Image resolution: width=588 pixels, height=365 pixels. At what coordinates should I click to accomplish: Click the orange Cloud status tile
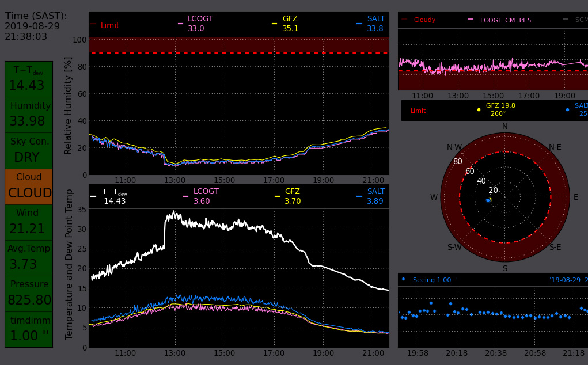[29, 187]
